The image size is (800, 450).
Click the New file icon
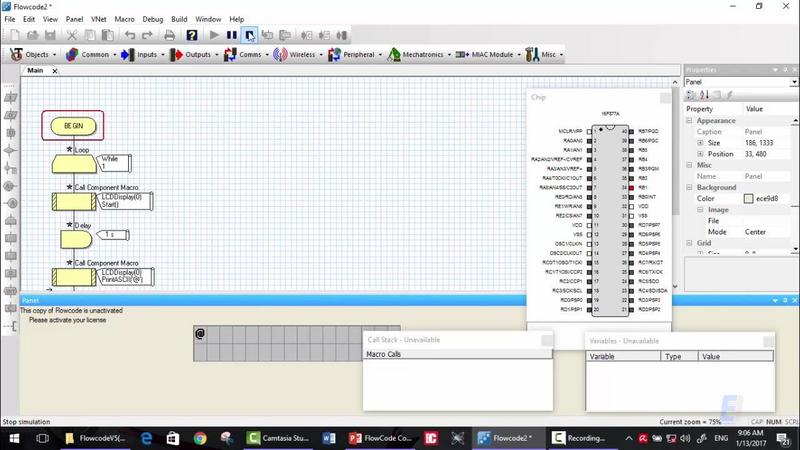15,35
